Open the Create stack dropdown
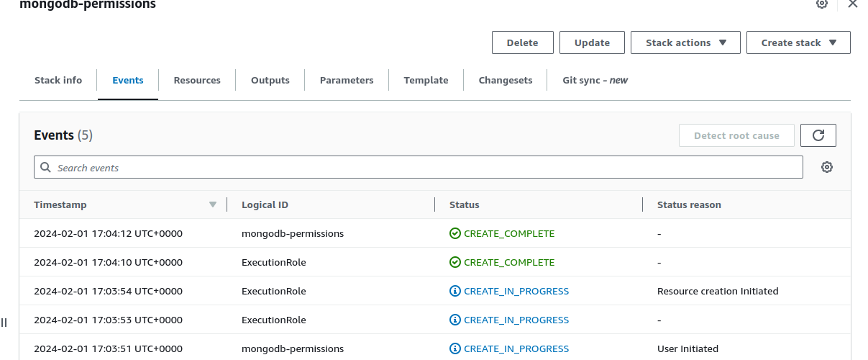The image size is (868, 360). (x=798, y=42)
